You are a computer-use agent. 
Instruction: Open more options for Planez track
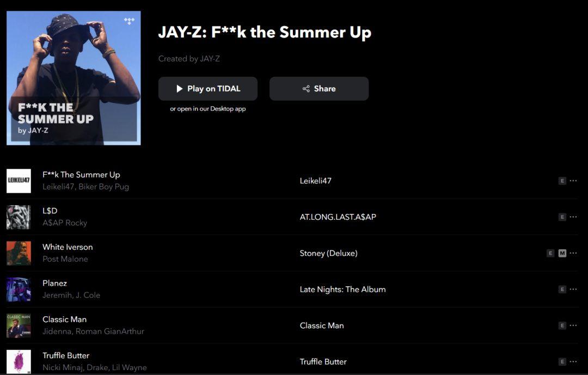[573, 289]
